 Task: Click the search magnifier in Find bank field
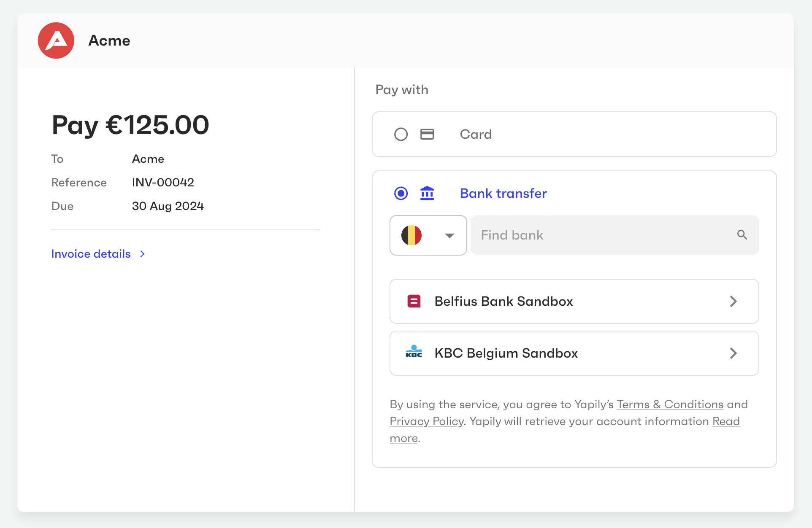pos(742,235)
